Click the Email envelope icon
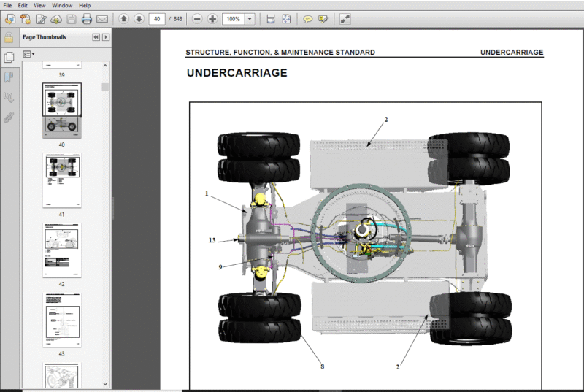 coord(102,18)
